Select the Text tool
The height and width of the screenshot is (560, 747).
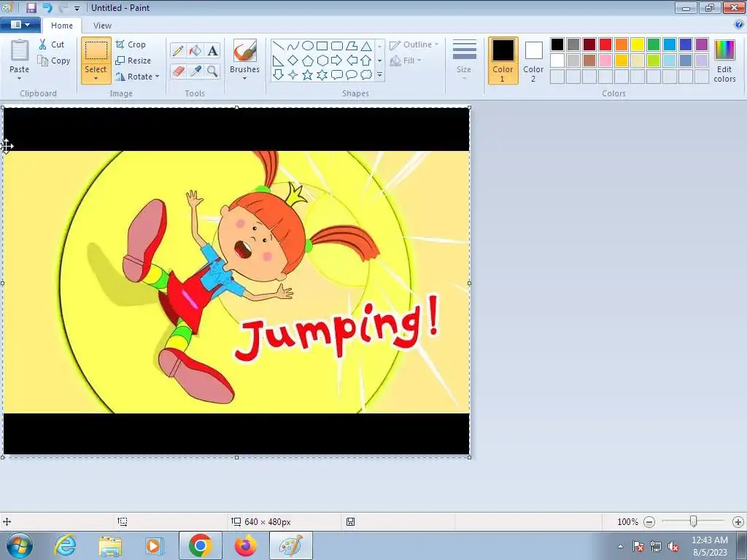(x=212, y=50)
